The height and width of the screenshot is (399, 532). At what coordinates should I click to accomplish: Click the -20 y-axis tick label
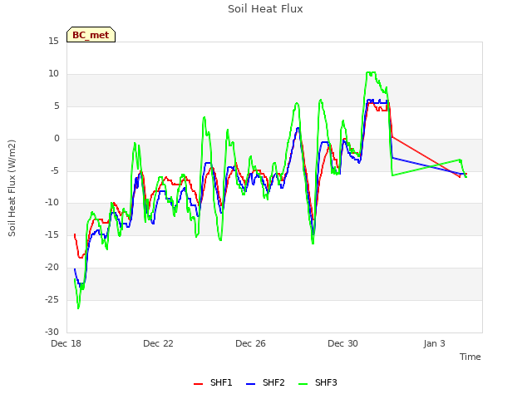[x=52, y=268]
